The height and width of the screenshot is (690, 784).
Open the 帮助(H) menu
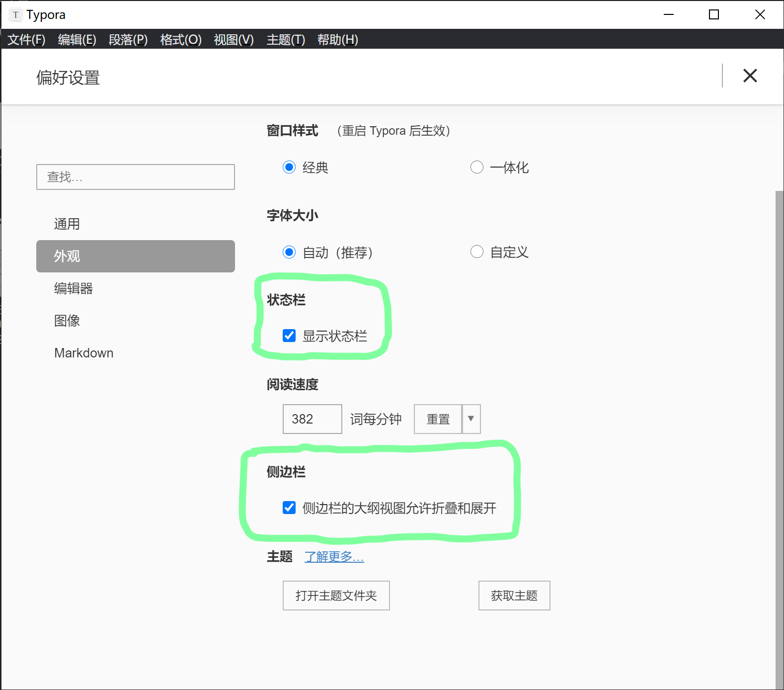tap(338, 40)
